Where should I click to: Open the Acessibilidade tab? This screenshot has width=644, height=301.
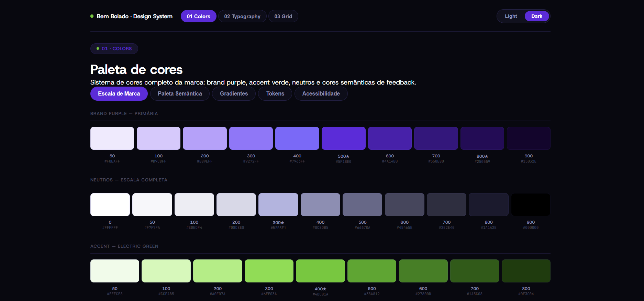(x=321, y=93)
